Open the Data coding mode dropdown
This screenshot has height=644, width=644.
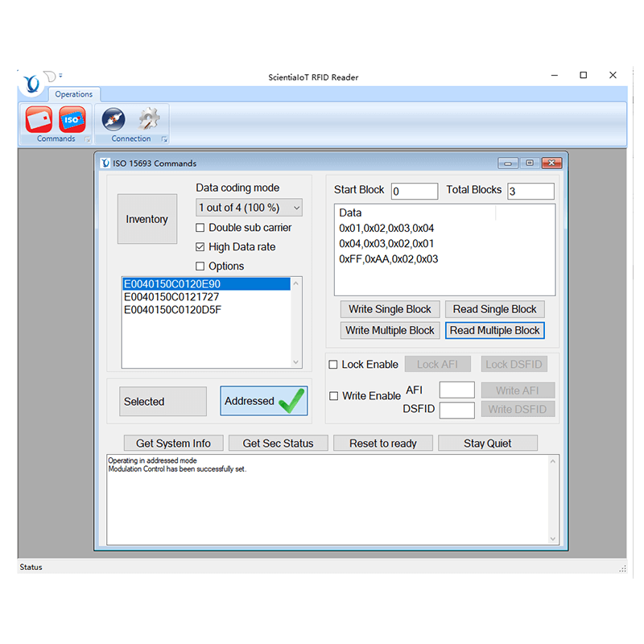(x=249, y=208)
